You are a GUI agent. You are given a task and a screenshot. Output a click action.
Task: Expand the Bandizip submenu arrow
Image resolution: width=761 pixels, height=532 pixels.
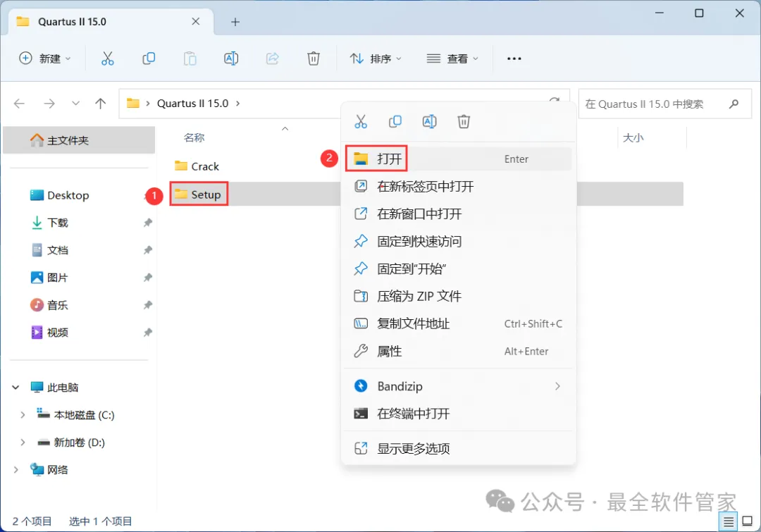tap(557, 386)
